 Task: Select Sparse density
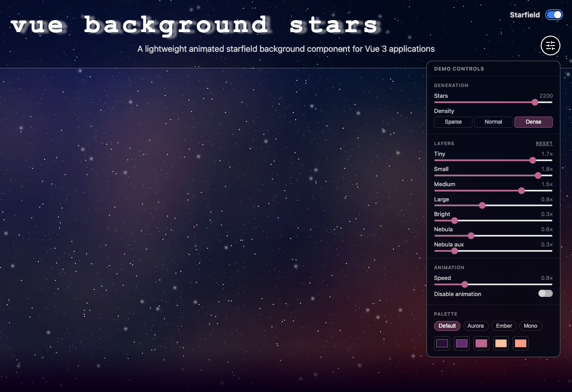tap(453, 122)
